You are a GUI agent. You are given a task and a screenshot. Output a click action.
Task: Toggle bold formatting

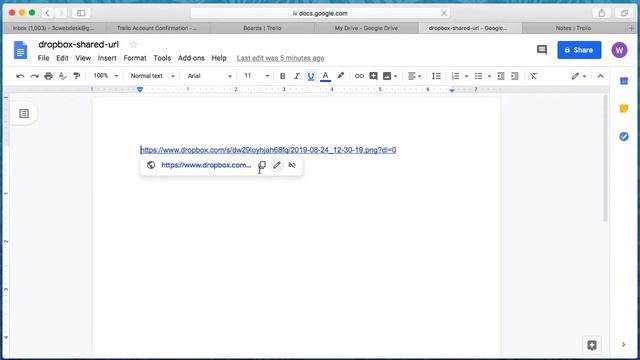[x=282, y=76]
